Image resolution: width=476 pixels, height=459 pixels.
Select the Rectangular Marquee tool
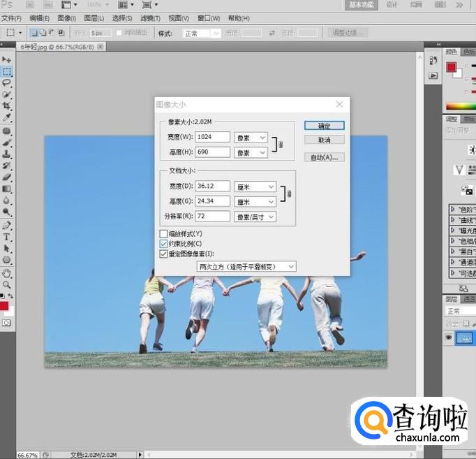click(7, 71)
